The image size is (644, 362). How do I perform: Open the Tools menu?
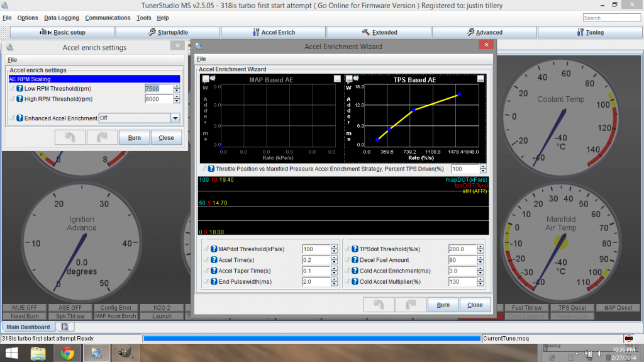pyautogui.click(x=144, y=18)
